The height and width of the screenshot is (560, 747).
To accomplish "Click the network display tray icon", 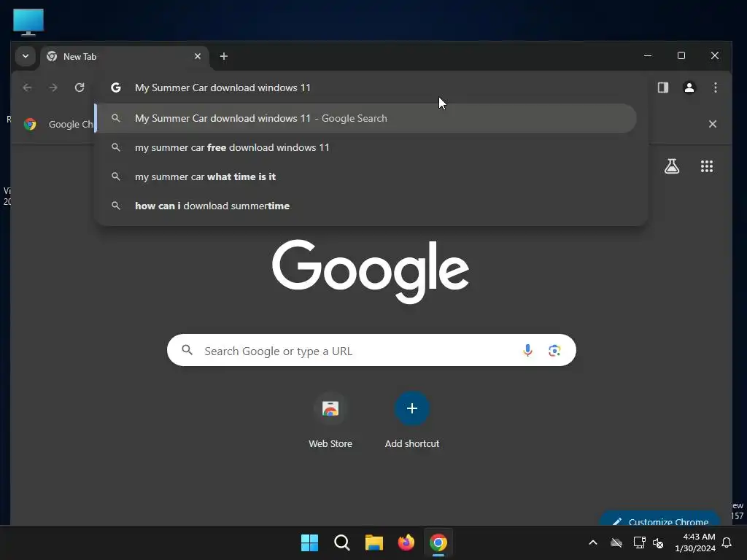I will (639, 542).
